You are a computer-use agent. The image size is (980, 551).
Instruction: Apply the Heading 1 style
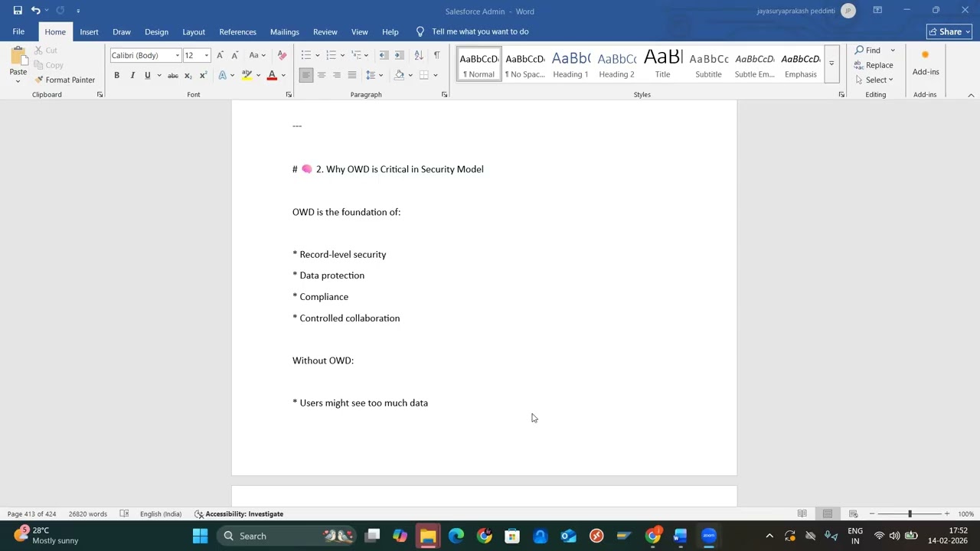pos(570,64)
